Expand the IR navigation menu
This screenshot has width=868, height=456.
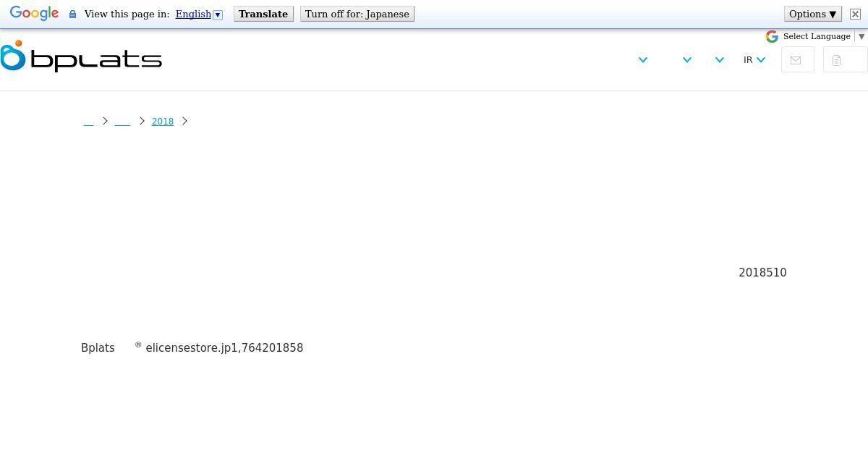(x=754, y=60)
